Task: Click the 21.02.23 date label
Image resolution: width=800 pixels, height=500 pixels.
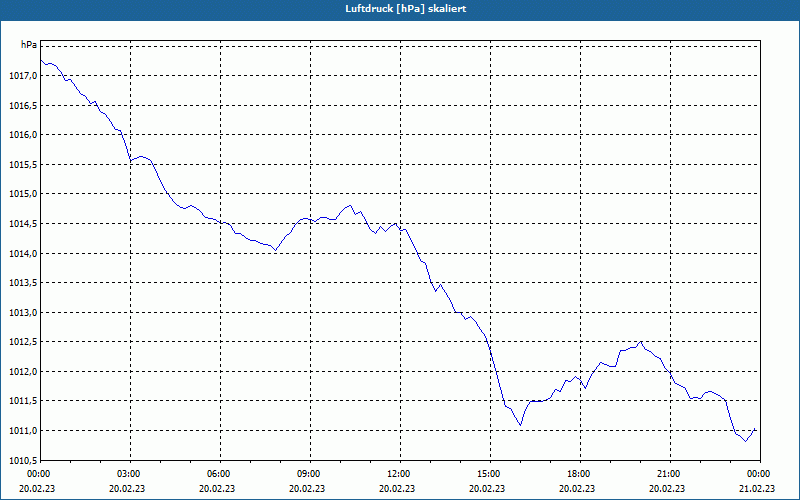Action: point(757,488)
